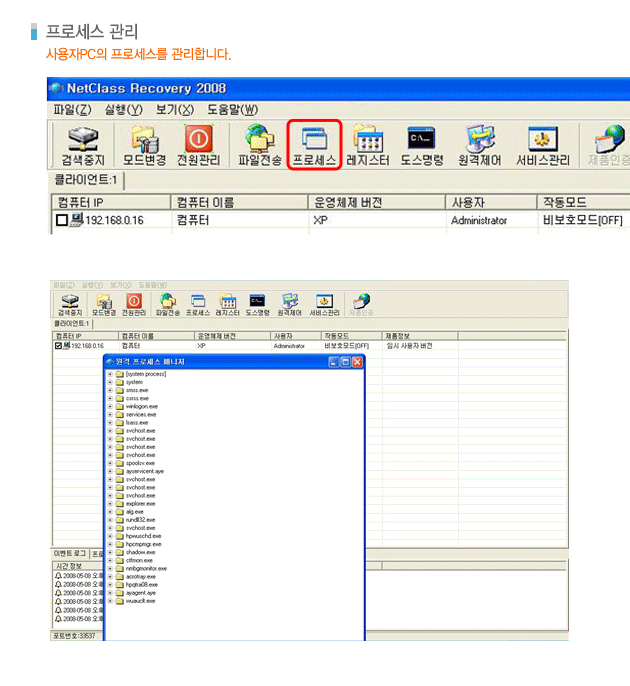
Task: Click 컴퓨터 IP column header in upper window
Action: click(111, 202)
